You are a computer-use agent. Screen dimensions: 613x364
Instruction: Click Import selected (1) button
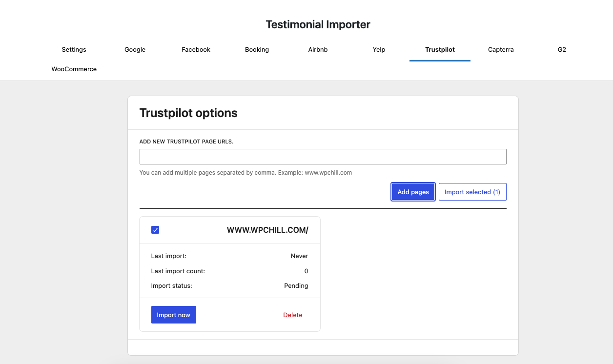point(472,192)
